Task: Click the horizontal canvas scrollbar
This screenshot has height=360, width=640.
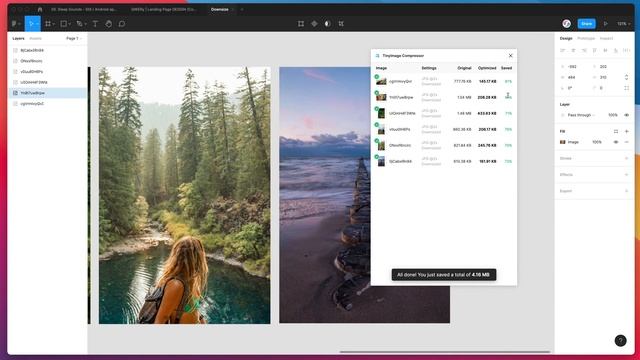Action: [445, 351]
